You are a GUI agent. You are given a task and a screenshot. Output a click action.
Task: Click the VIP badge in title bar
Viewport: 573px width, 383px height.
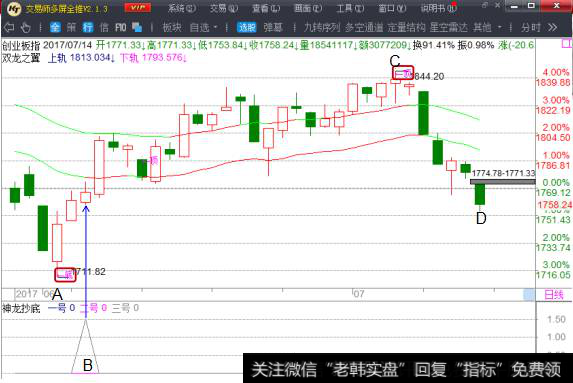(137, 8)
